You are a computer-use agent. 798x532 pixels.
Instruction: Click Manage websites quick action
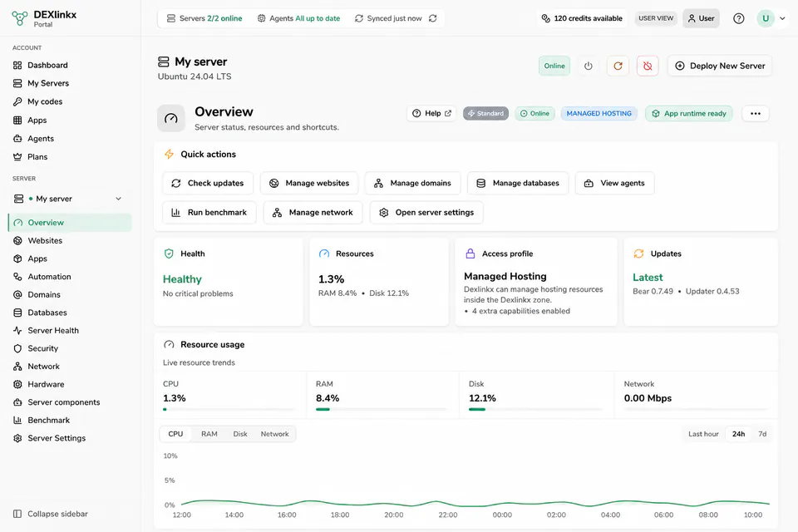pos(309,183)
